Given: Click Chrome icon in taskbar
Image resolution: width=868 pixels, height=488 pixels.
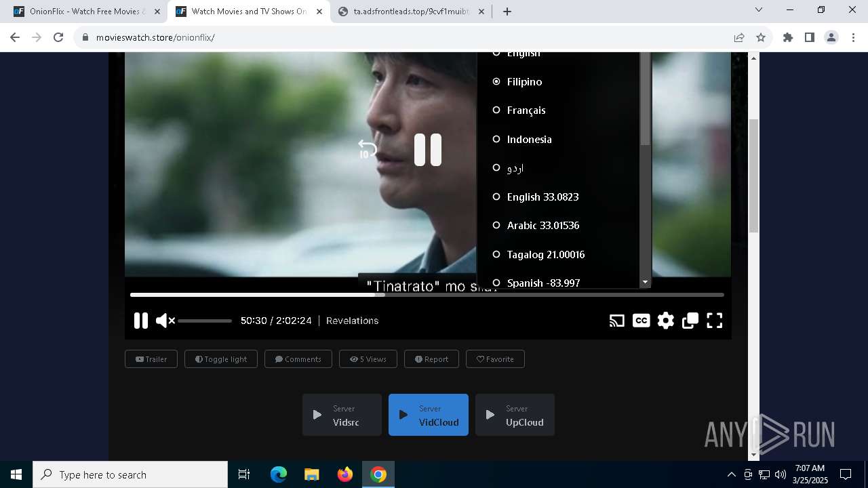Looking at the screenshot, I should pos(378,474).
